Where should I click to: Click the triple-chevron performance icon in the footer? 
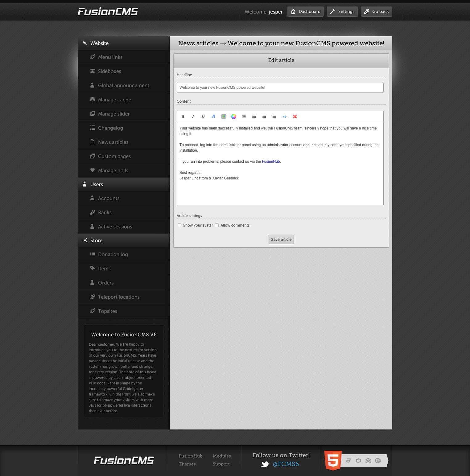point(368,461)
